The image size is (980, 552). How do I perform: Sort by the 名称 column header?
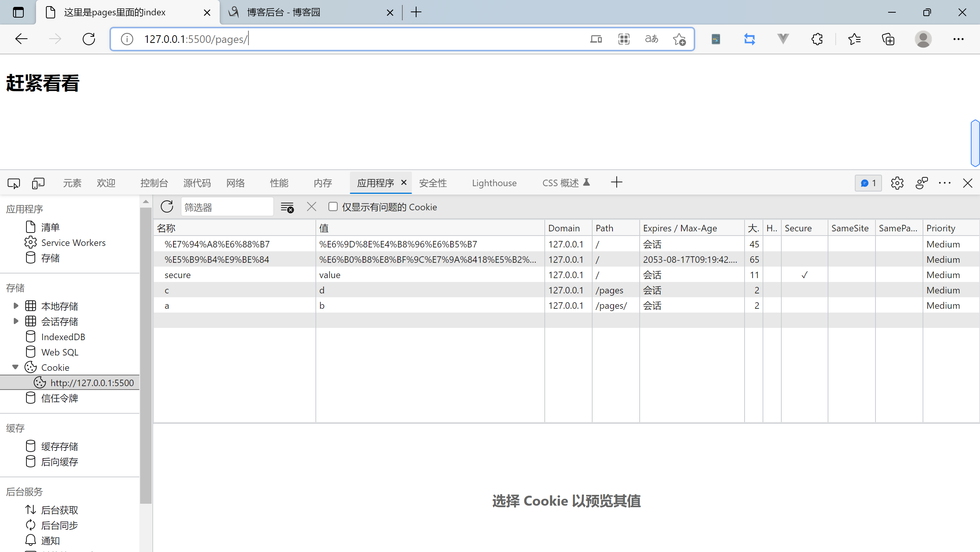click(235, 228)
